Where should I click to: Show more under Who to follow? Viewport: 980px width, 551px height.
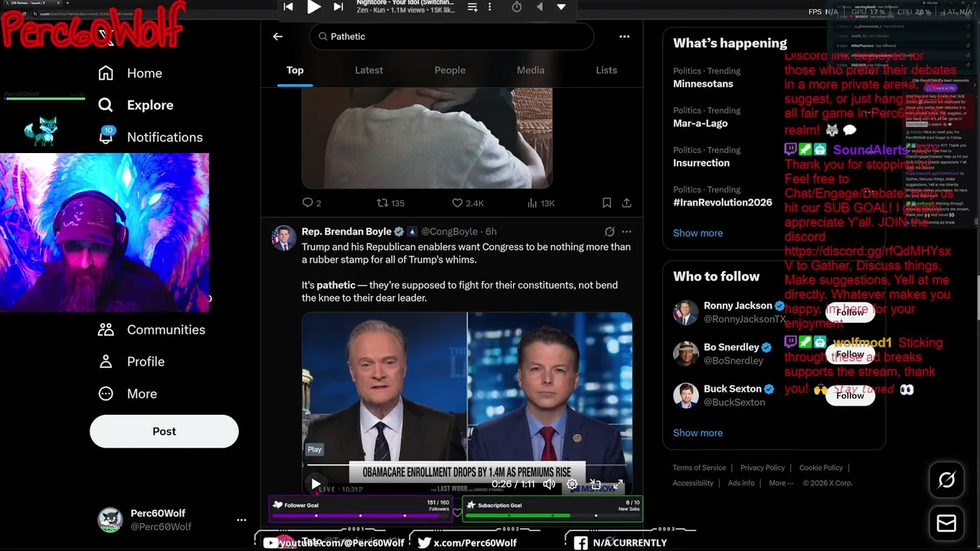(x=697, y=432)
